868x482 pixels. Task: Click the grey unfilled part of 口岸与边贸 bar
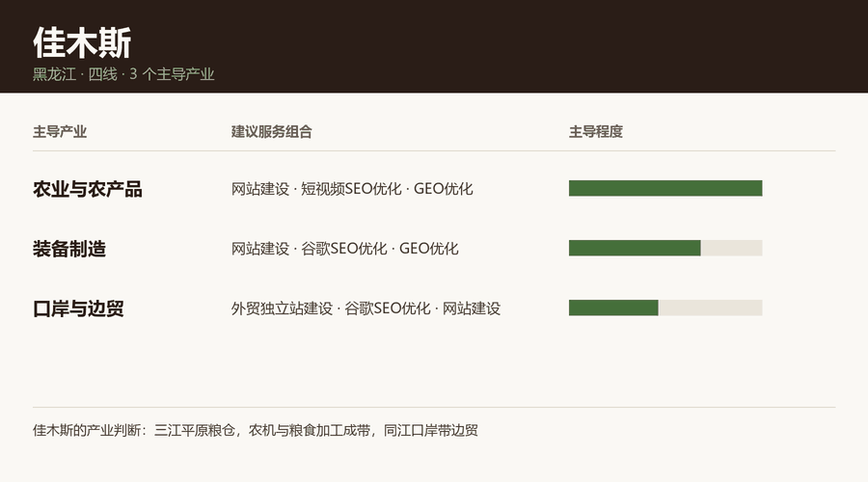pyautogui.click(x=710, y=308)
